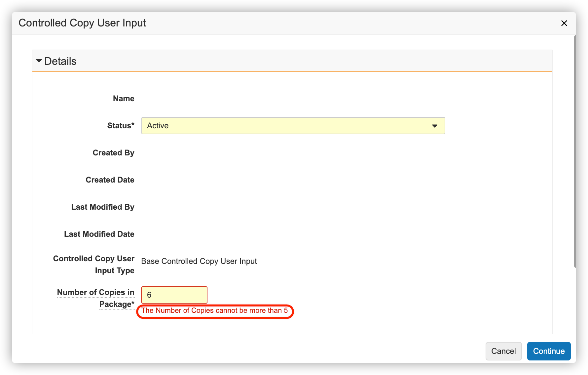This screenshot has width=588, height=375.
Task: Click the Created Date label
Action: pos(110,180)
